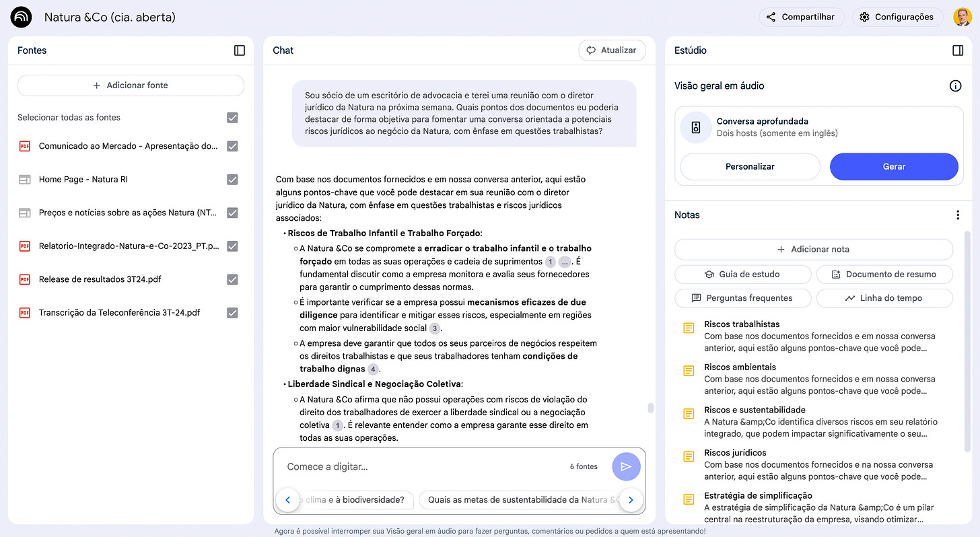Click Adicionar fonte button

(x=131, y=85)
